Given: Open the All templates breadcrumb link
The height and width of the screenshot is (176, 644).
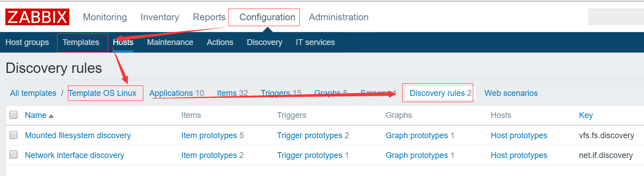Looking at the screenshot, I should click(x=33, y=93).
